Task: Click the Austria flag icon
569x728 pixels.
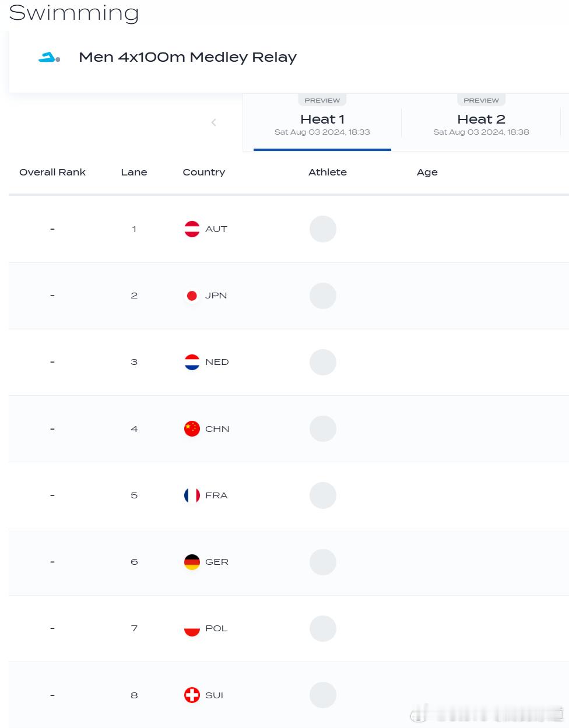Action: coord(192,229)
